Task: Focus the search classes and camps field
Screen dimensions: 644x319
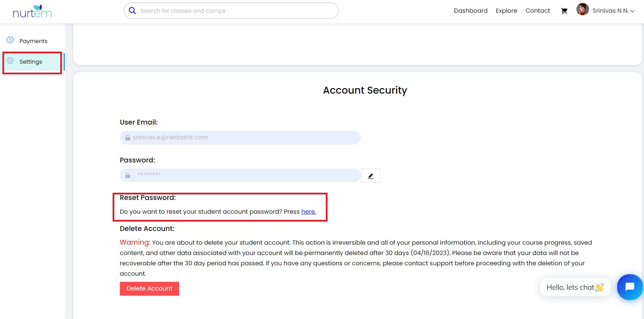Action: coord(234,11)
